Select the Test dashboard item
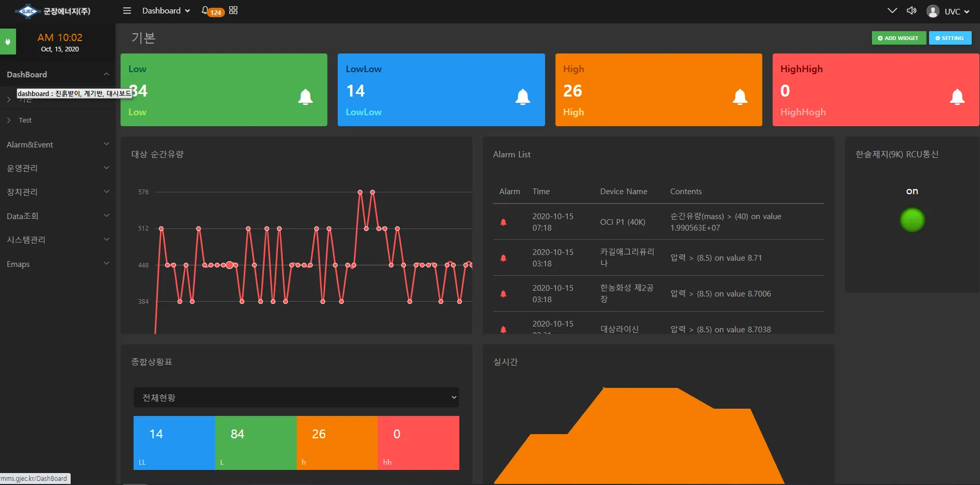The width and height of the screenshot is (980, 485). pos(25,120)
